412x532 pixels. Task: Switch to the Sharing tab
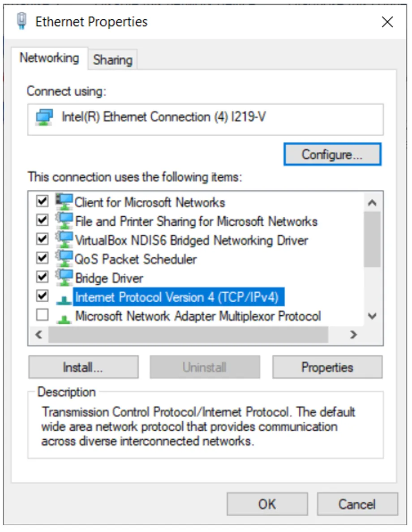point(113,60)
